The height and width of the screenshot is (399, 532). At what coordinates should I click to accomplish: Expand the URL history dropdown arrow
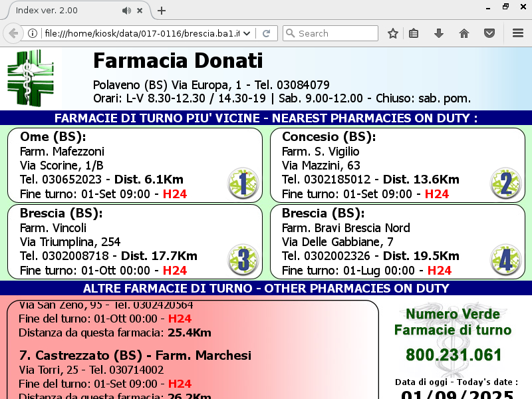247,33
